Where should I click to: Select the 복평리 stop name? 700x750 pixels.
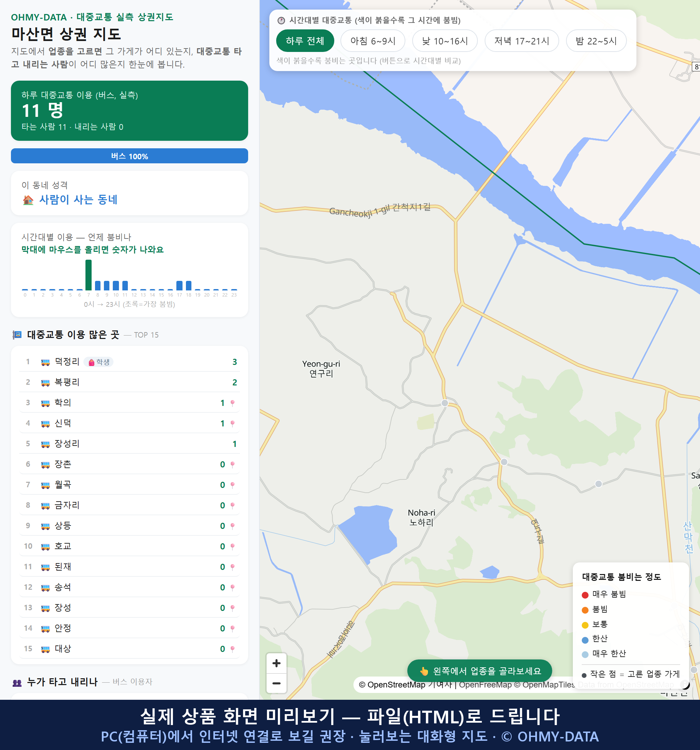tap(67, 382)
